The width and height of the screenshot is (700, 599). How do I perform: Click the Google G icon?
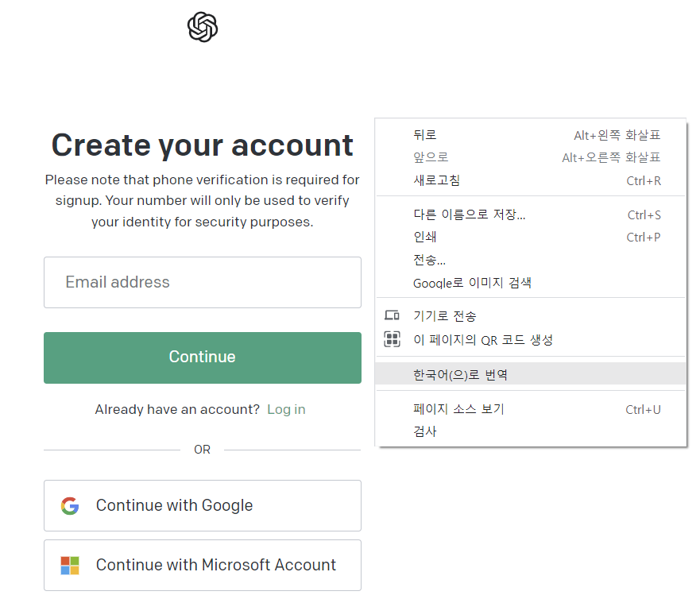pyautogui.click(x=70, y=505)
